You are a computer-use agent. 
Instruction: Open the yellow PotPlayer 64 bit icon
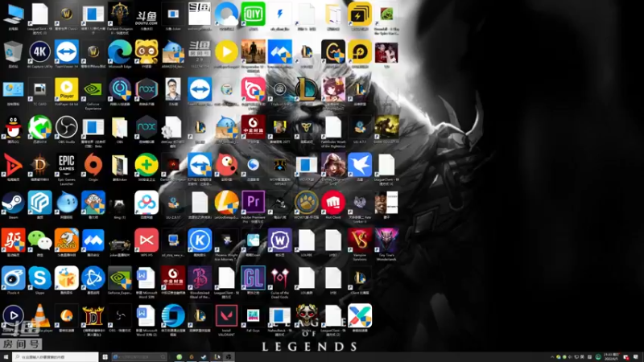[x=67, y=90]
